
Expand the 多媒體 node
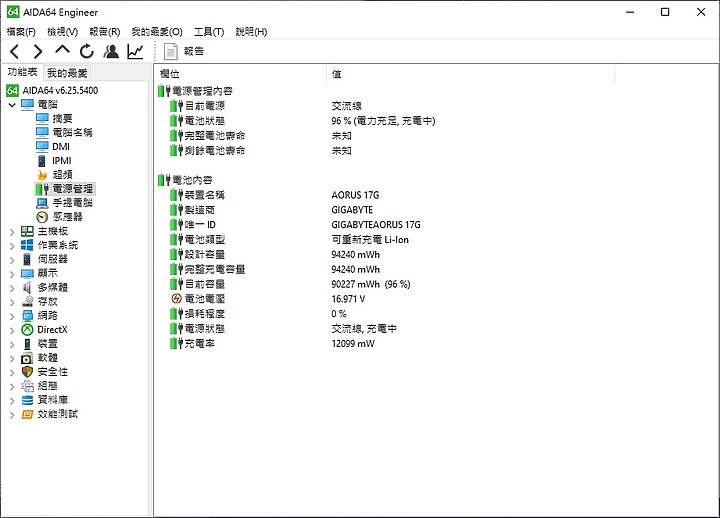coord(12,288)
